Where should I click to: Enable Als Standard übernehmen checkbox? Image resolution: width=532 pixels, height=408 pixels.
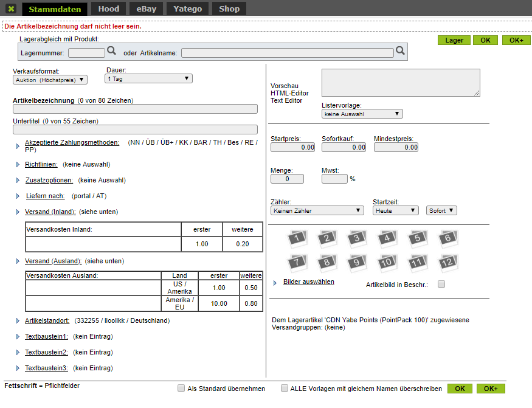click(181, 388)
